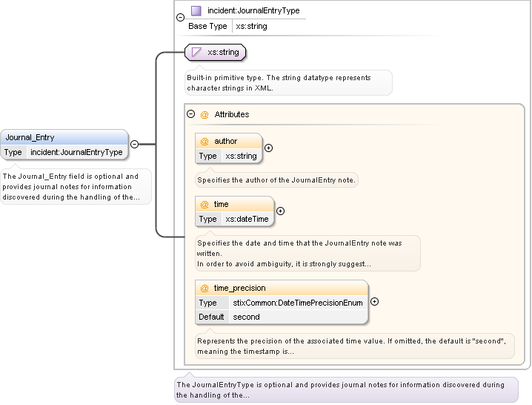532x405 pixels.
Task: Click the JournalEntryType description note at bottom
Action: point(346,389)
